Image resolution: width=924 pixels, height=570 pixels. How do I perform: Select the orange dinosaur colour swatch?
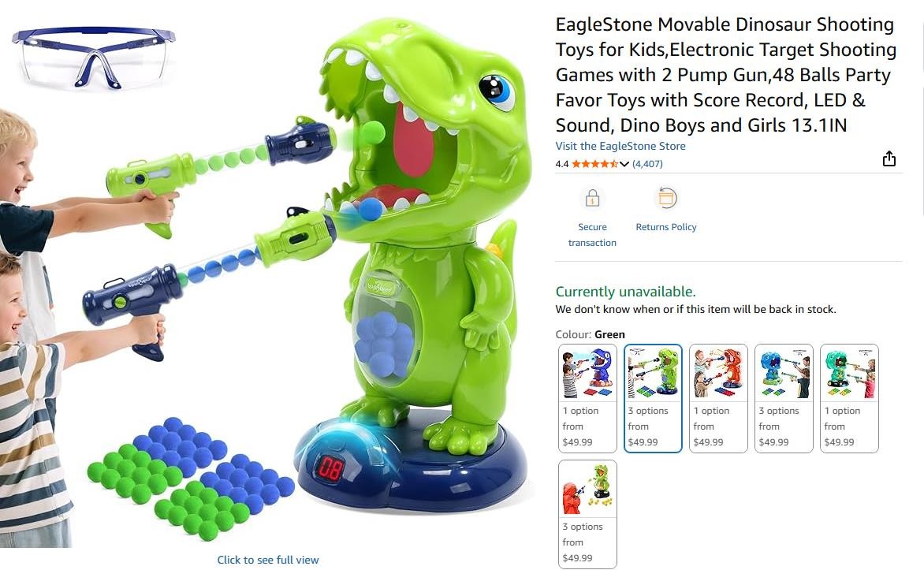718,398
